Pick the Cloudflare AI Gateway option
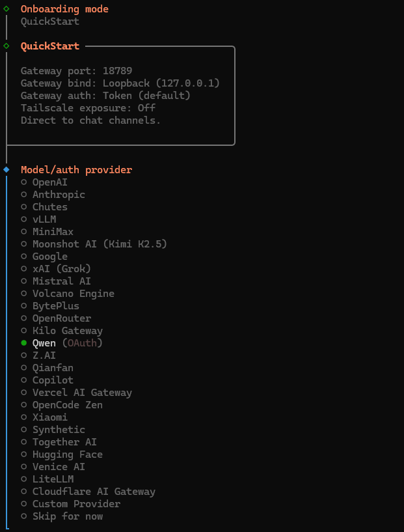Viewport: 404px width, 532px height. pos(88,492)
